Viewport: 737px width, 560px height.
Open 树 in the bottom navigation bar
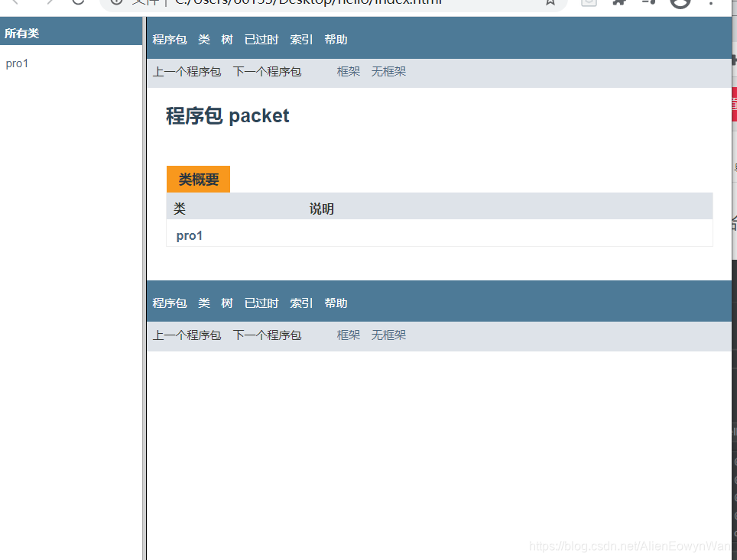click(227, 303)
